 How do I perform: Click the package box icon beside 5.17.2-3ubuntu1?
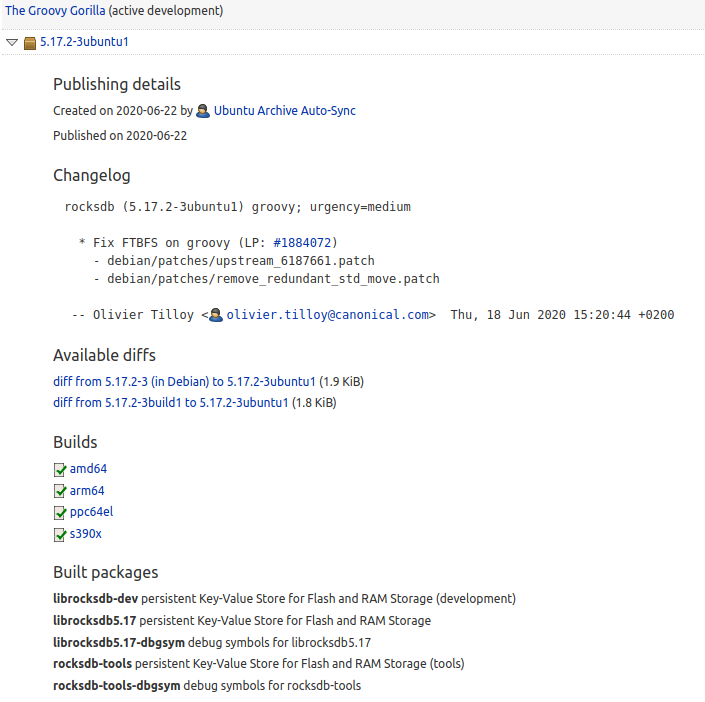click(x=30, y=43)
